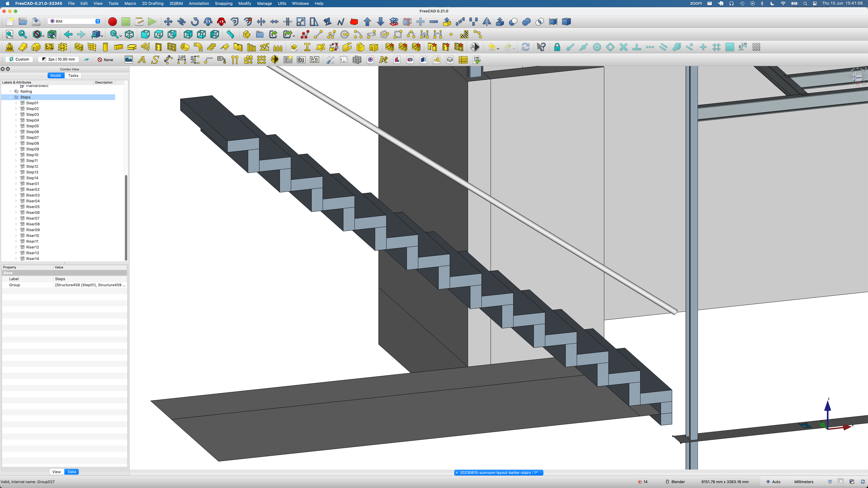Select the Circle drawing tool

(345, 34)
